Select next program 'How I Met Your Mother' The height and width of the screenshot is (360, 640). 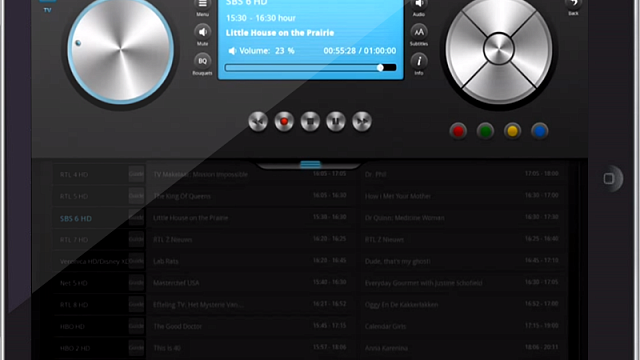coord(398,196)
